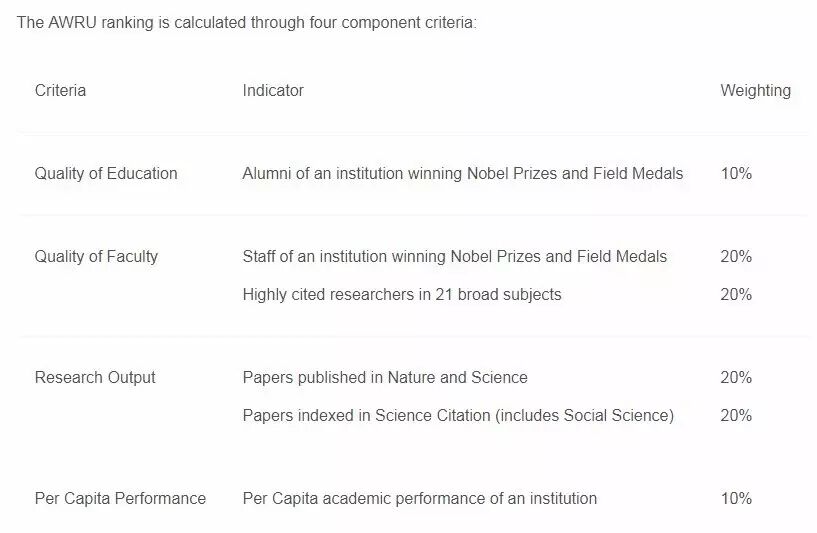Click the 20% weighting for Nature and Science
The width and height of the screenshot is (817, 533).
click(736, 378)
